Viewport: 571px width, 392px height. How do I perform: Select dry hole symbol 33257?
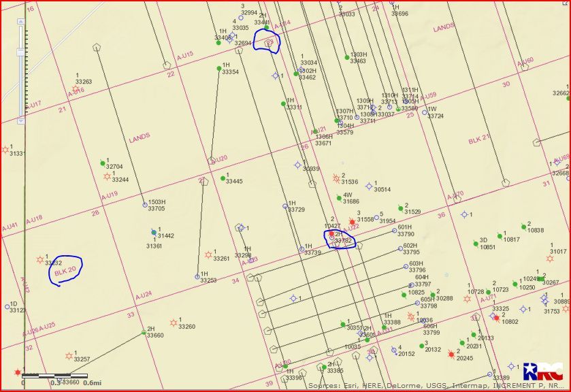pos(69,356)
